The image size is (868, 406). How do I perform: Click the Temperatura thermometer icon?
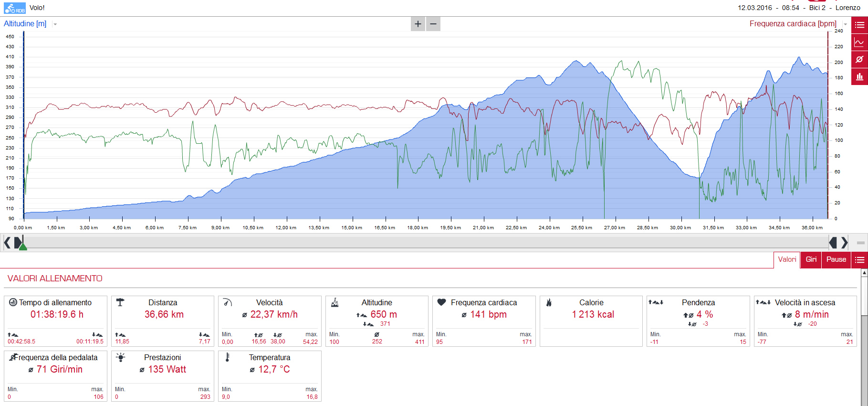click(x=228, y=357)
